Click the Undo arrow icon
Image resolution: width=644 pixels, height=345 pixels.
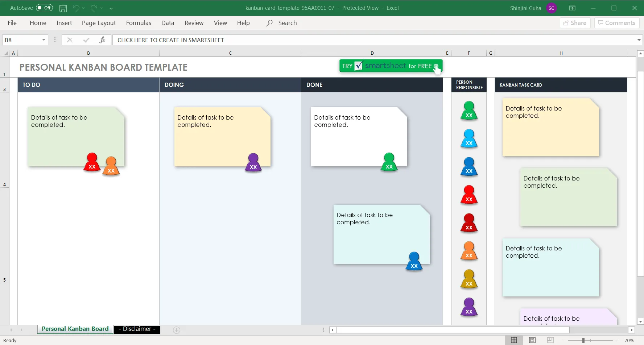[76, 8]
